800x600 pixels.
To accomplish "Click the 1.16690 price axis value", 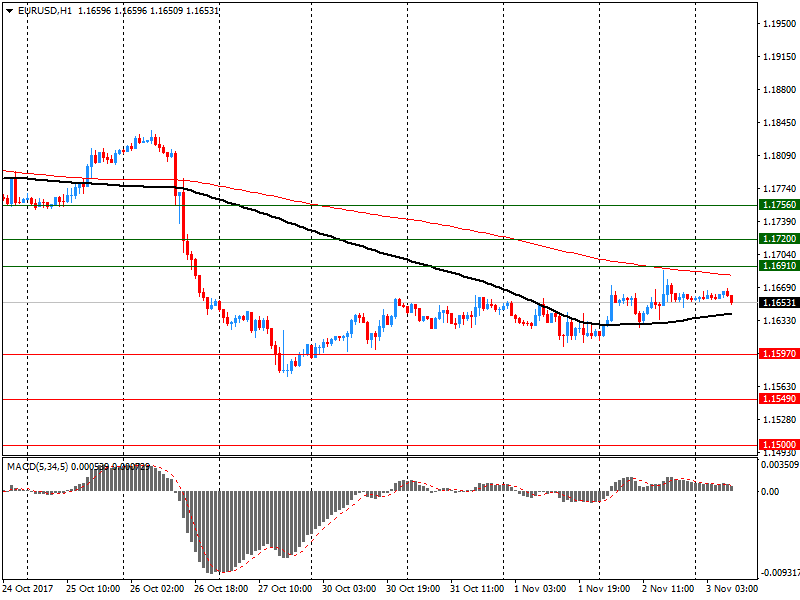I will [779, 288].
